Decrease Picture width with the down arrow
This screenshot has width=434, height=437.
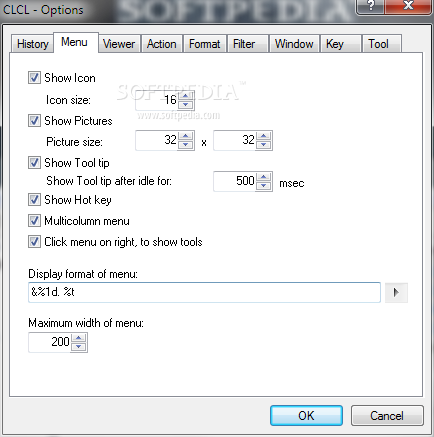point(186,145)
